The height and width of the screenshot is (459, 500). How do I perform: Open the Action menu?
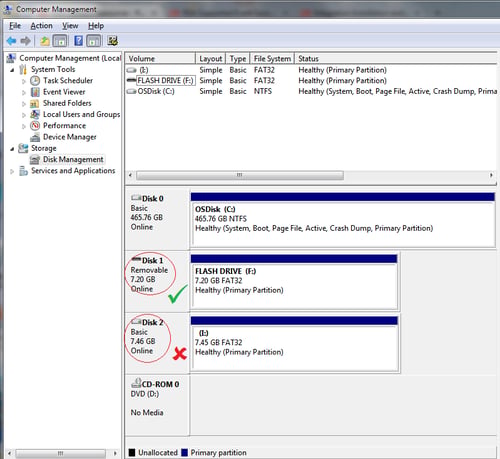click(41, 26)
